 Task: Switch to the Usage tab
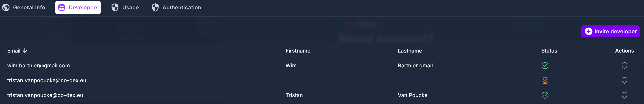tap(130, 8)
